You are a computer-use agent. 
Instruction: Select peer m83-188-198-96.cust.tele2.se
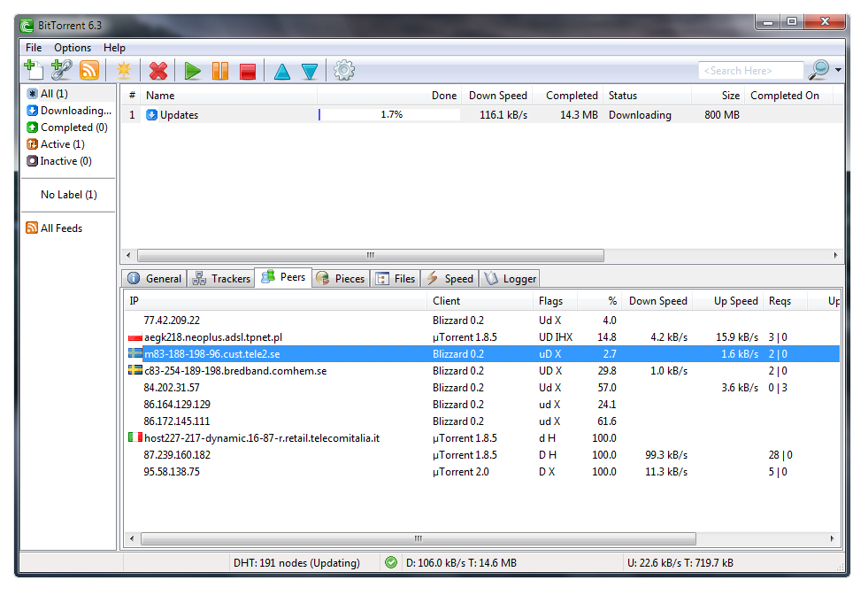481,354
